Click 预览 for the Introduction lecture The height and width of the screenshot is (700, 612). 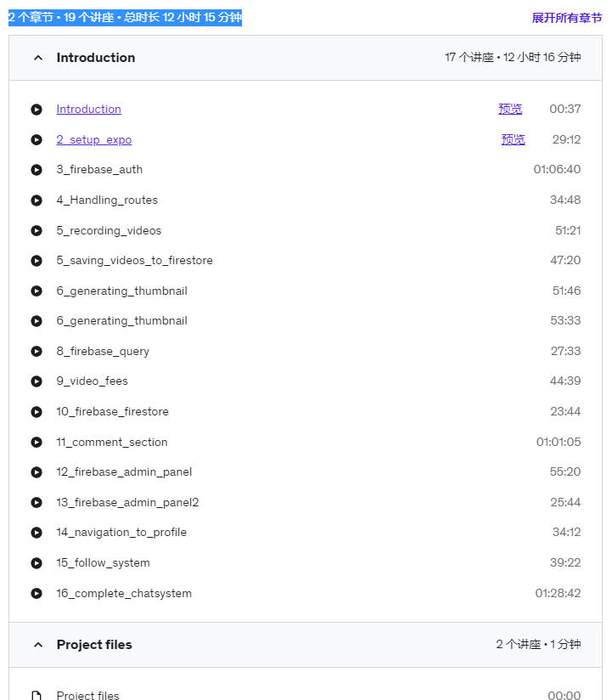point(510,109)
